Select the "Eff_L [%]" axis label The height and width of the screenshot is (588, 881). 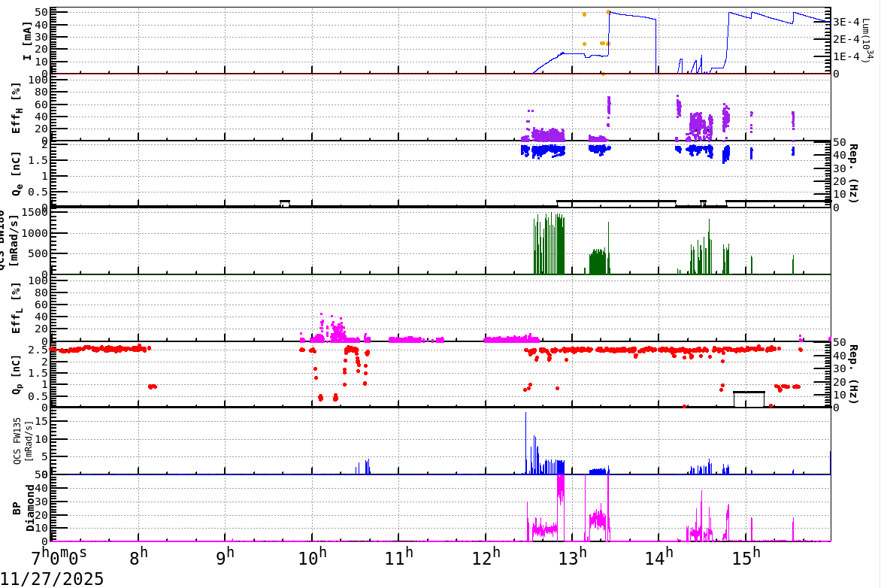coord(16,308)
